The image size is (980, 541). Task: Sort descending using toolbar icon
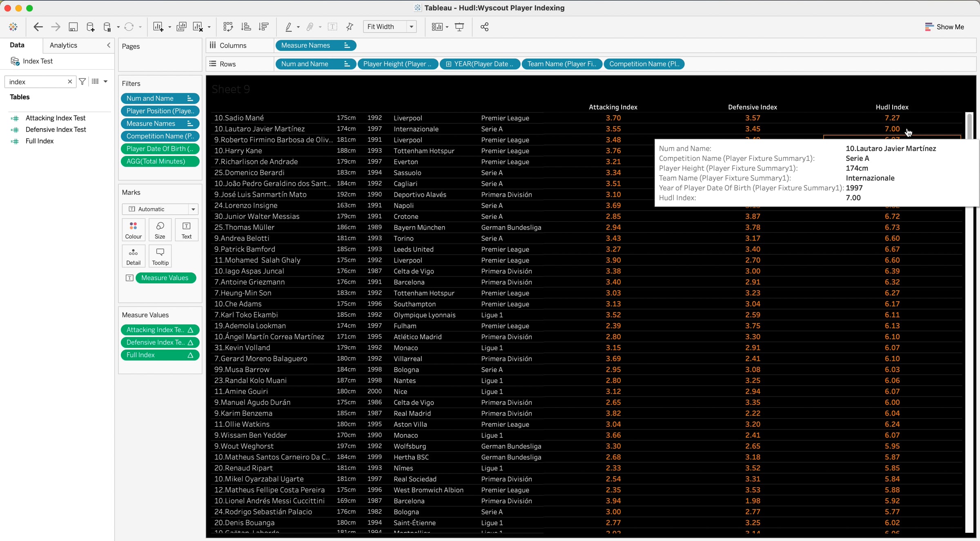(264, 27)
